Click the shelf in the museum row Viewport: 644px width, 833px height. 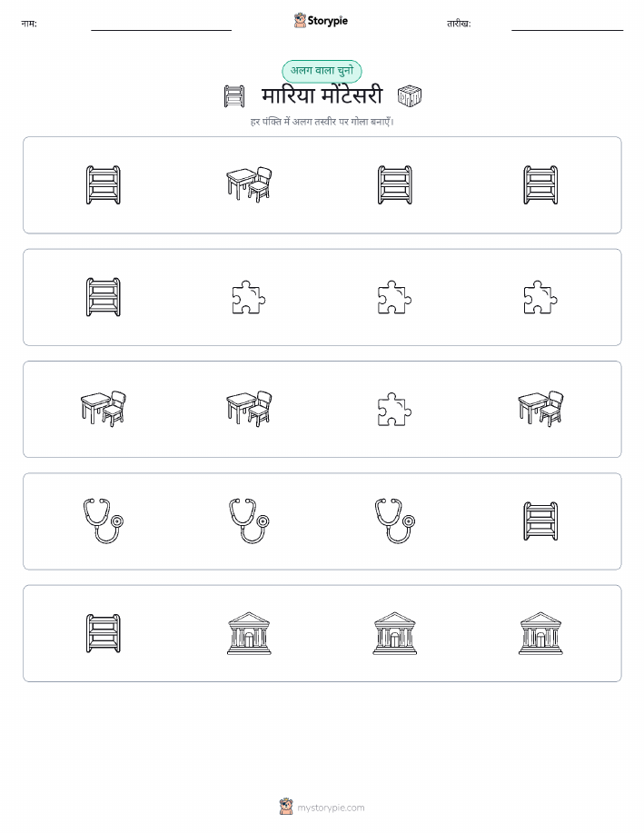click(x=103, y=633)
